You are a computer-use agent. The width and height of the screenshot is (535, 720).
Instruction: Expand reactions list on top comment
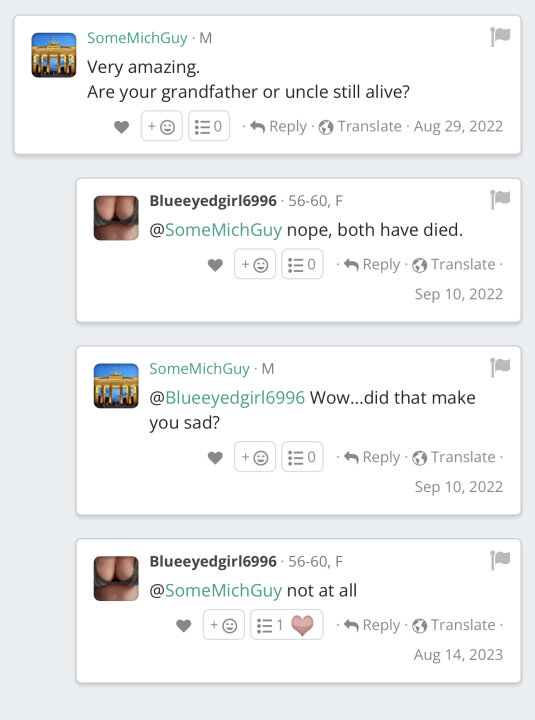pyautogui.click(x=209, y=126)
